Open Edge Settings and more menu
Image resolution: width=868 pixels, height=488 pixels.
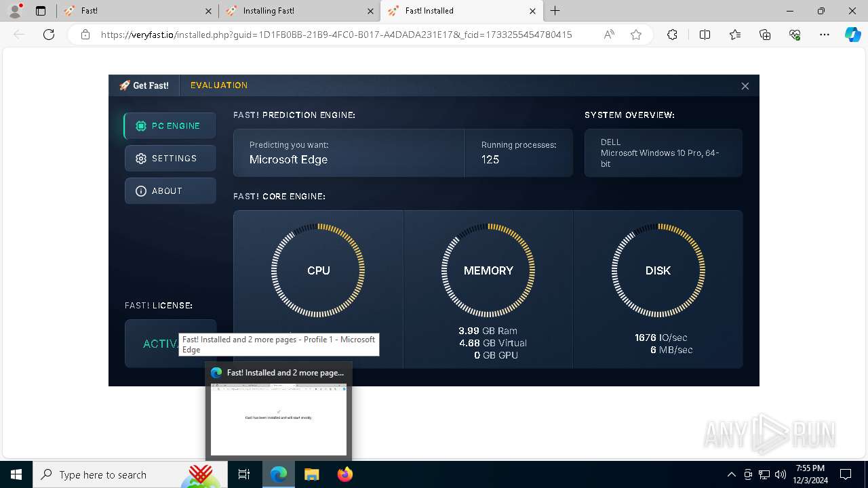click(x=825, y=35)
